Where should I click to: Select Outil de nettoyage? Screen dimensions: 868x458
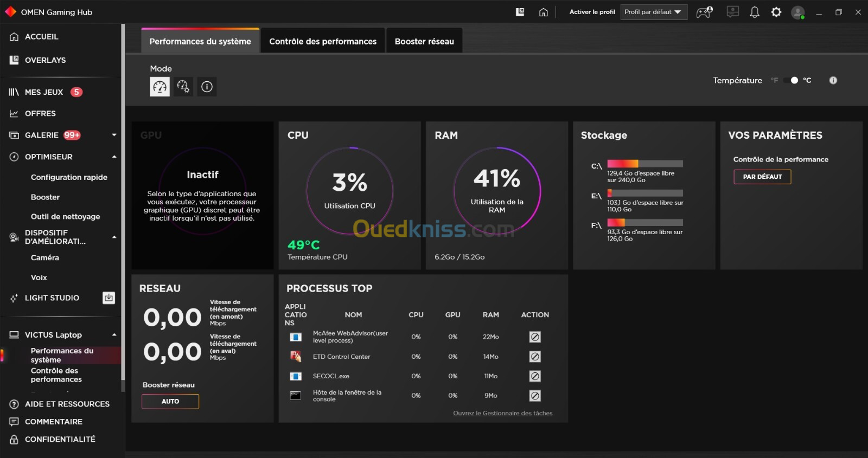tap(65, 216)
